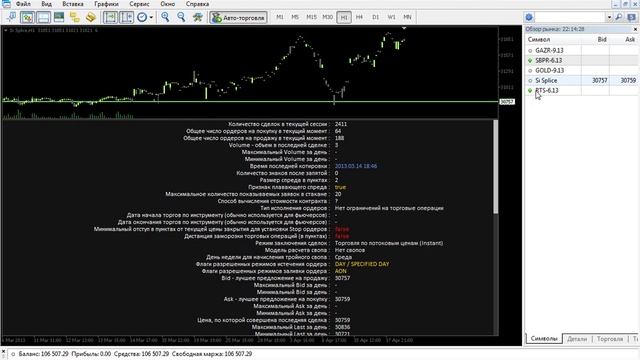Click the blue community icon left of search
Image resolution: width=640 pixels, height=360 pixels.
pos(529,17)
